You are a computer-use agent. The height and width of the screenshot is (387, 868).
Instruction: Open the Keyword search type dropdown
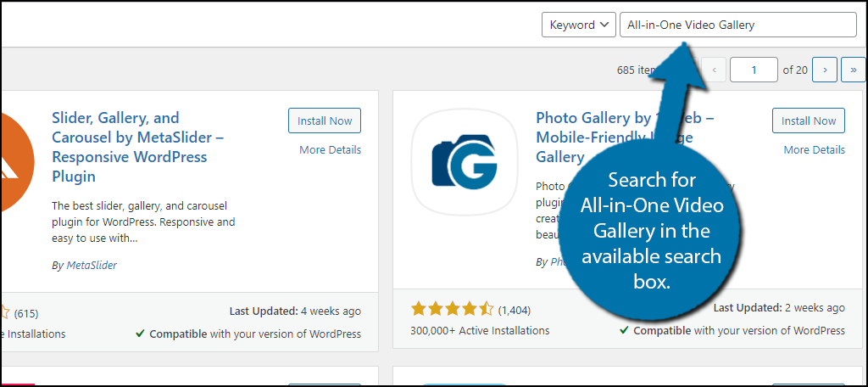(x=578, y=25)
